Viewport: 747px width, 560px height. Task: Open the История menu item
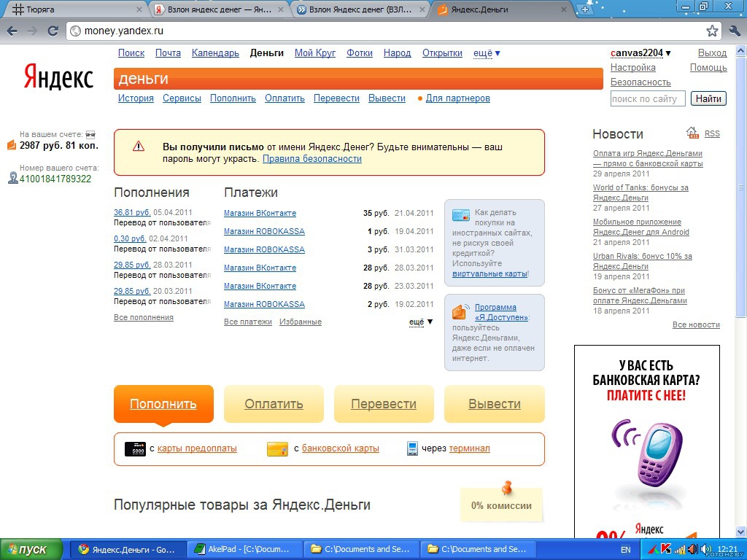tap(136, 98)
